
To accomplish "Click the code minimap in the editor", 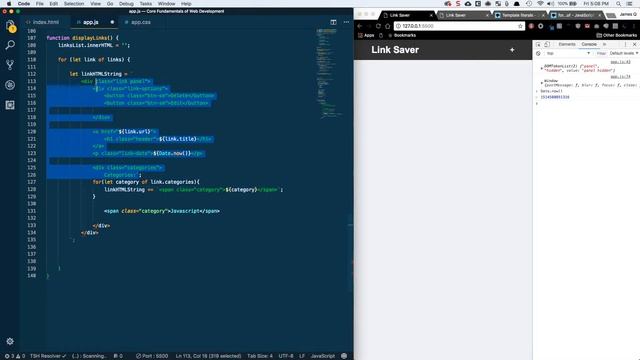I will pyautogui.click(x=330, y=73).
